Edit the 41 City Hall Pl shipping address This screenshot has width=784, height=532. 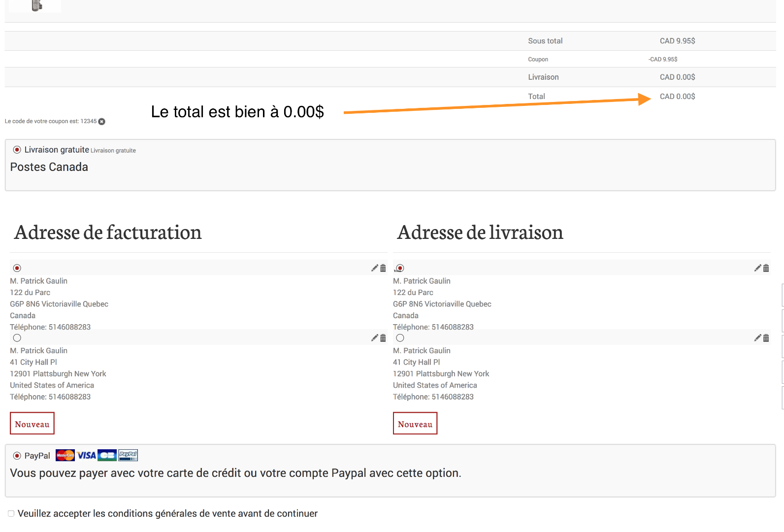(758, 338)
